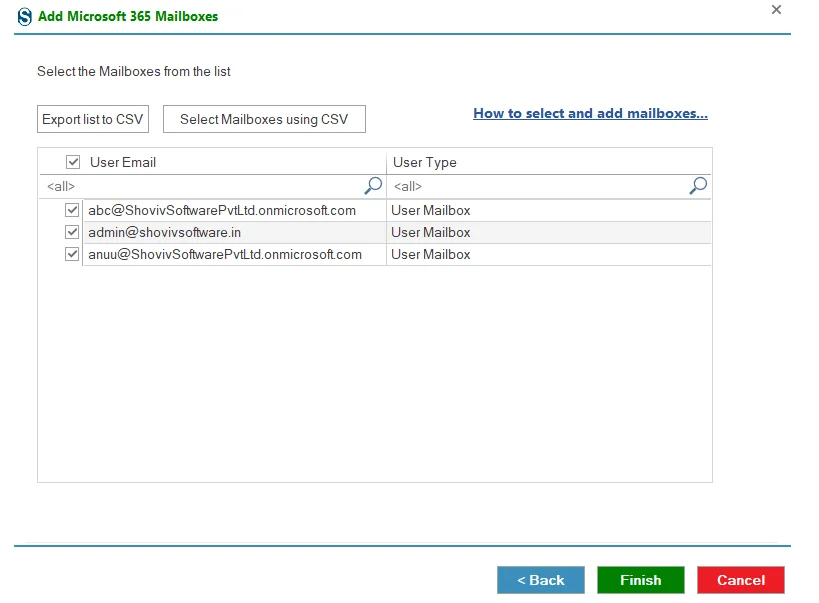Click Export list to CSV button

(93, 119)
